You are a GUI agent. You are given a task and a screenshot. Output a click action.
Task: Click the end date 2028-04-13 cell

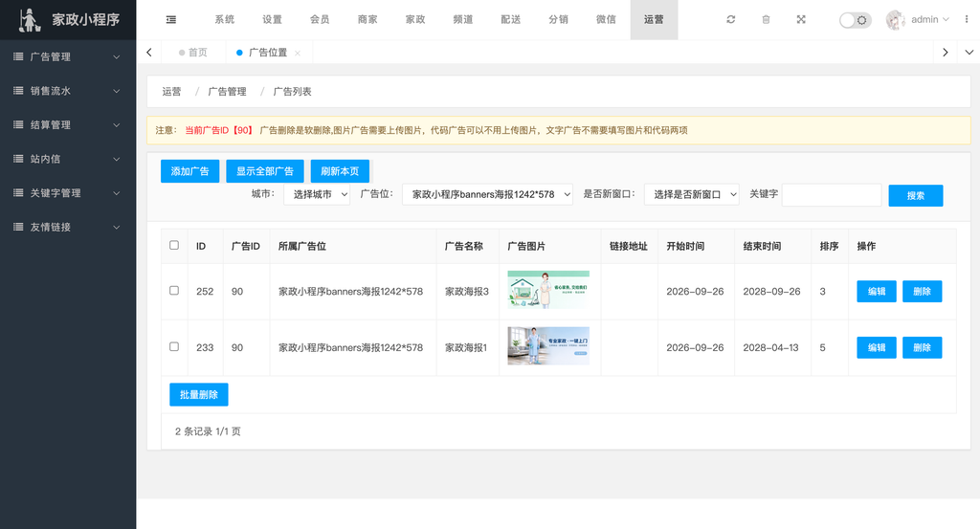tap(770, 348)
